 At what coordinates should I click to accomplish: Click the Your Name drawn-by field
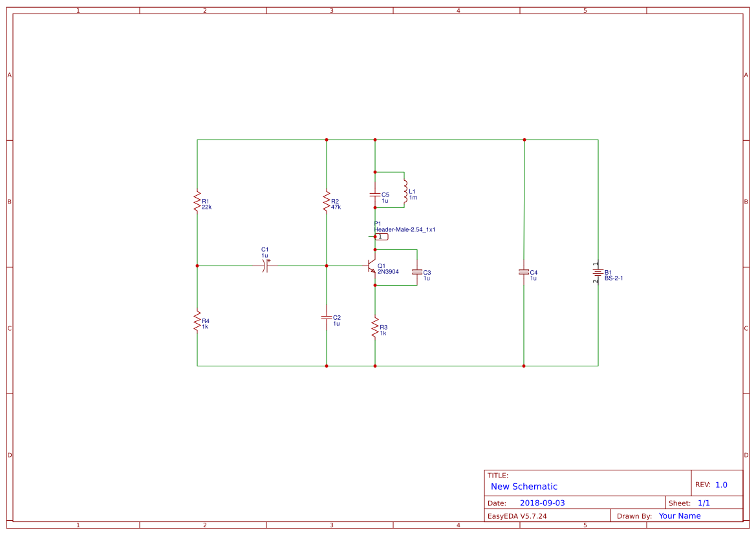(x=679, y=516)
